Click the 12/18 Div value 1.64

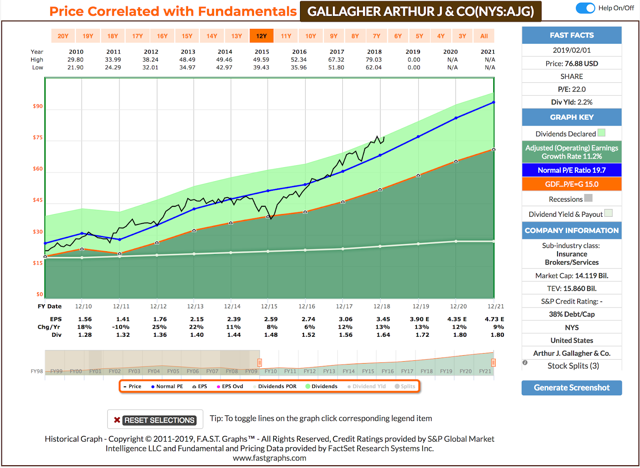pyautogui.click(x=383, y=335)
